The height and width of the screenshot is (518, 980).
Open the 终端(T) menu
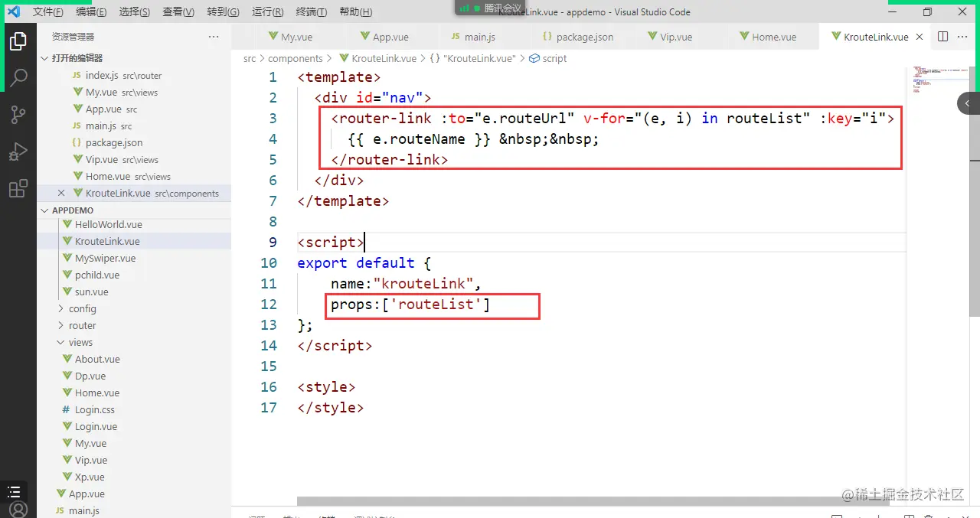click(311, 12)
